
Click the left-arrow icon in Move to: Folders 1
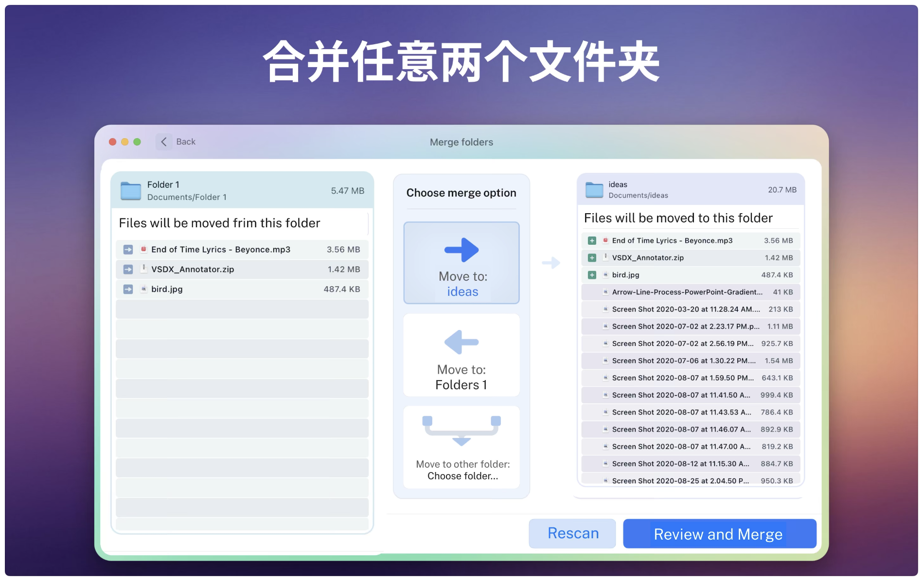(x=461, y=342)
